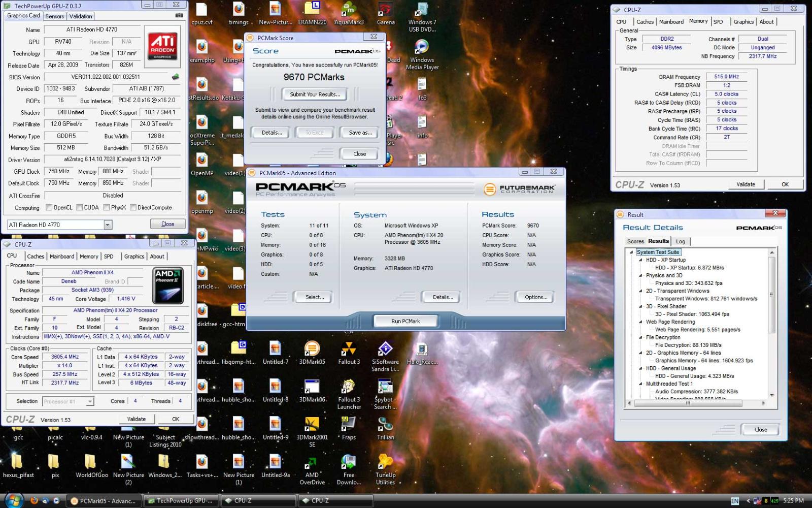The width and height of the screenshot is (812, 508).
Task: Toggle the CUDA checkbox in GPU-Z
Action: 79,207
